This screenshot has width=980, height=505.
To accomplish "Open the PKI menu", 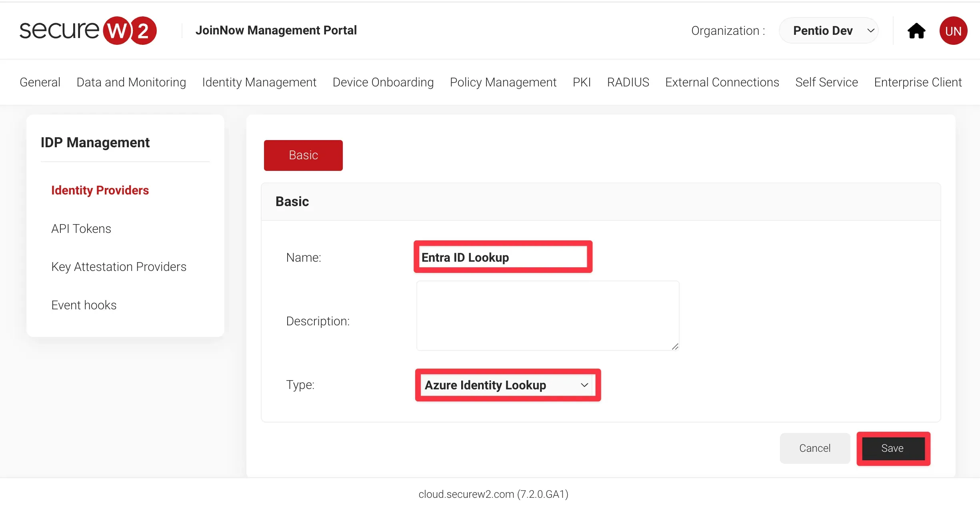I will pos(581,82).
